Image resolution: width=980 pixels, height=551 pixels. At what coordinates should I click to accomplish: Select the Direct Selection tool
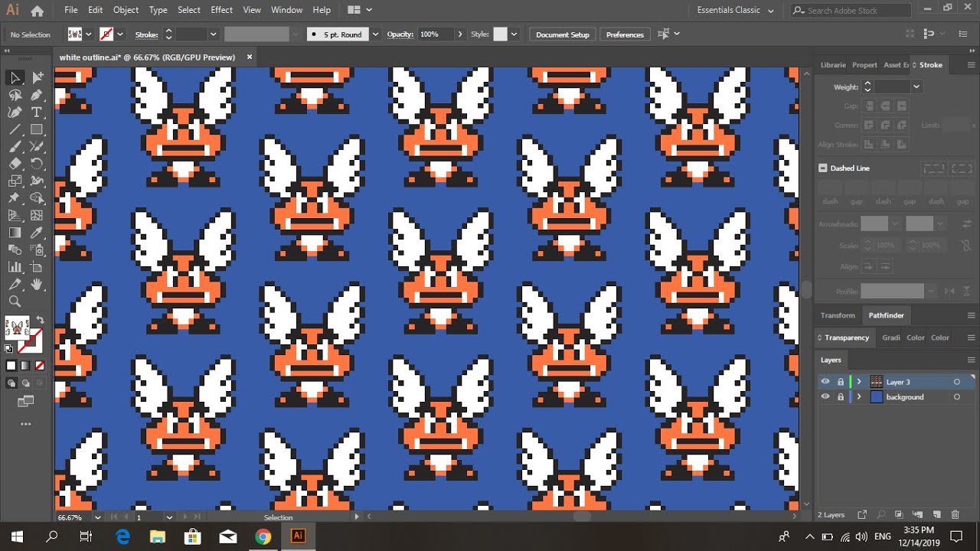pyautogui.click(x=37, y=77)
